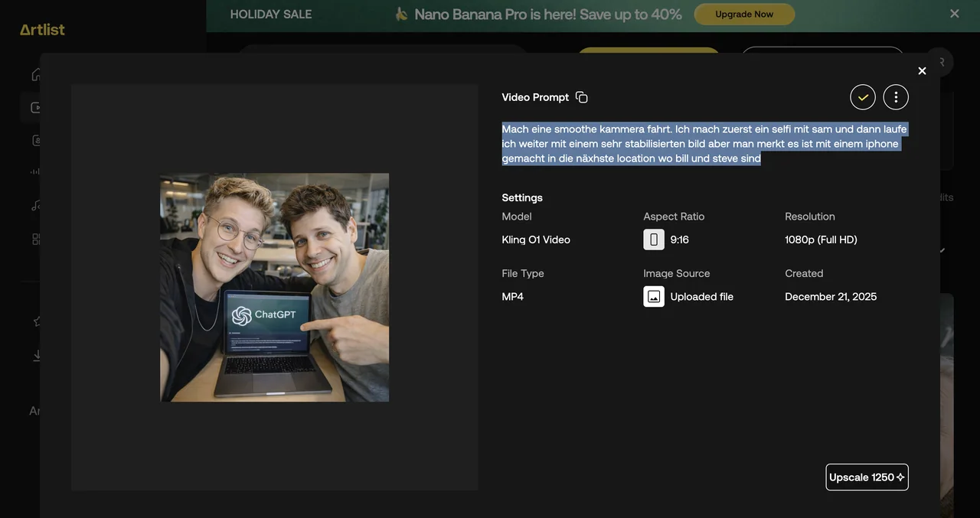The image size is (980, 518).
Task: Click the December 21, 2025 created date
Action: (x=831, y=296)
